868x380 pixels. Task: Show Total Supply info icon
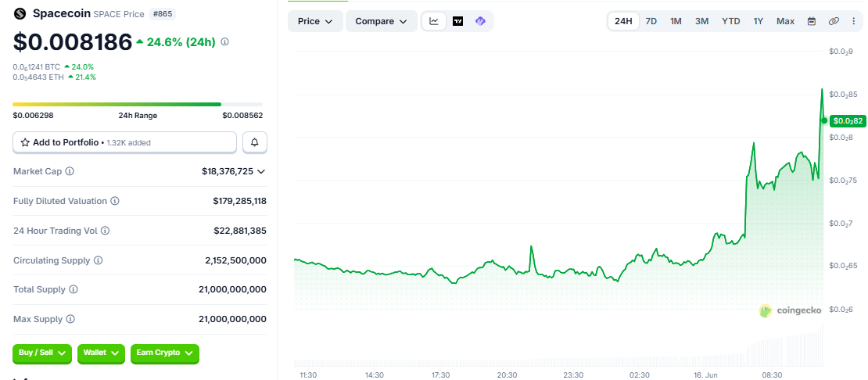[73, 289]
